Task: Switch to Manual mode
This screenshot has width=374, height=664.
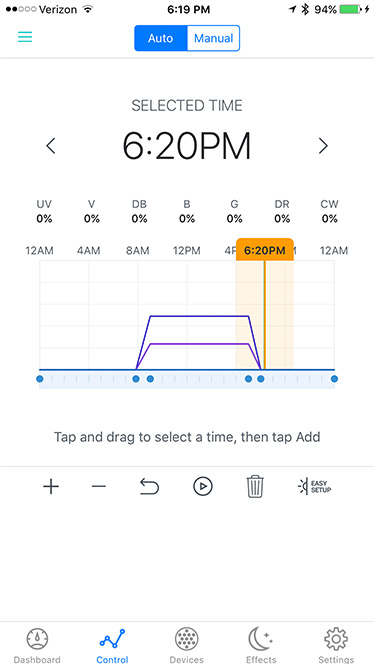Action: (213, 38)
